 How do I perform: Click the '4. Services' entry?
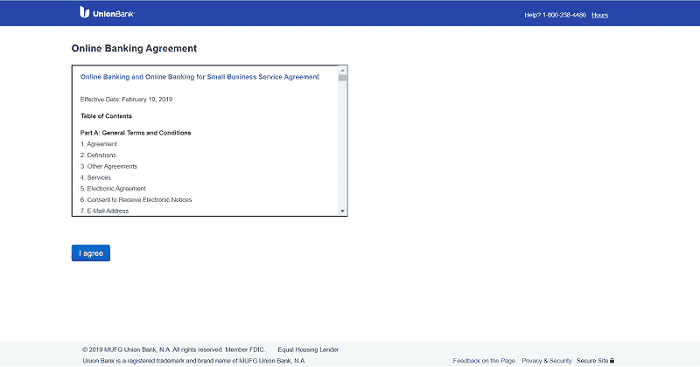pyautogui.click(x=96, y=178)
